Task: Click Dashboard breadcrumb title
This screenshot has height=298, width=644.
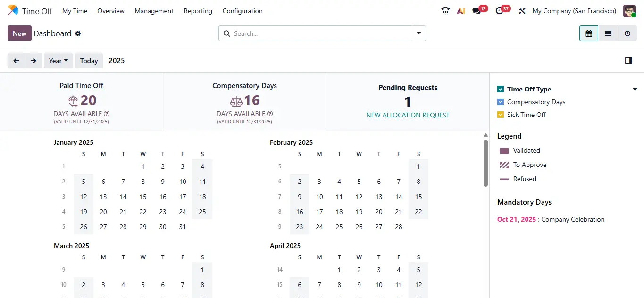Action: click(52, 33)
